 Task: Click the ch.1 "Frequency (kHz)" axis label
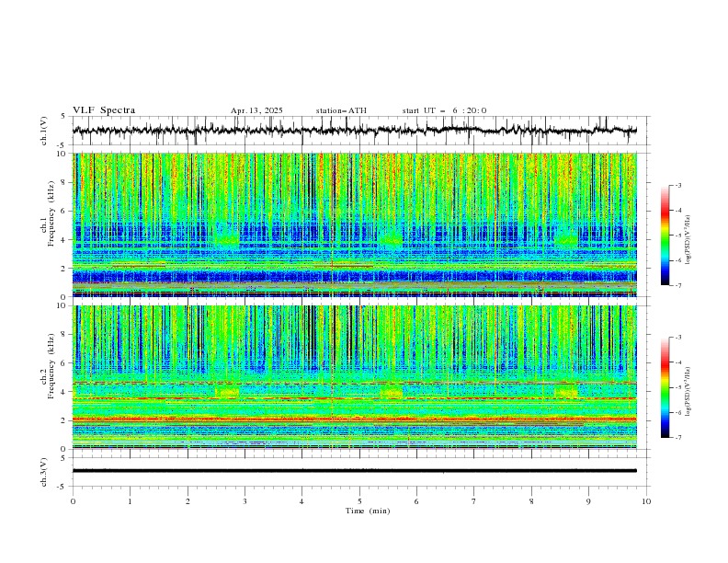click(51, 214)
